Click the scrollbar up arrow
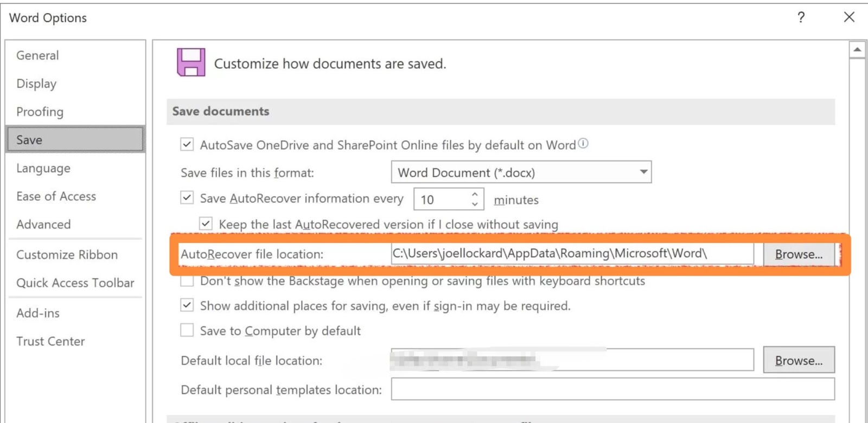The height and width of the screenshot is (423, 868). [857, 50]
